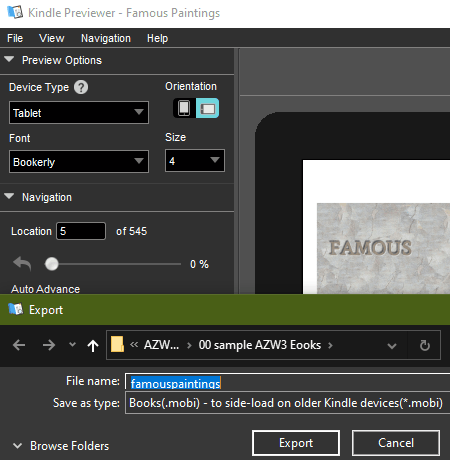Open the Navigation menu

click(x=106, y=38)
